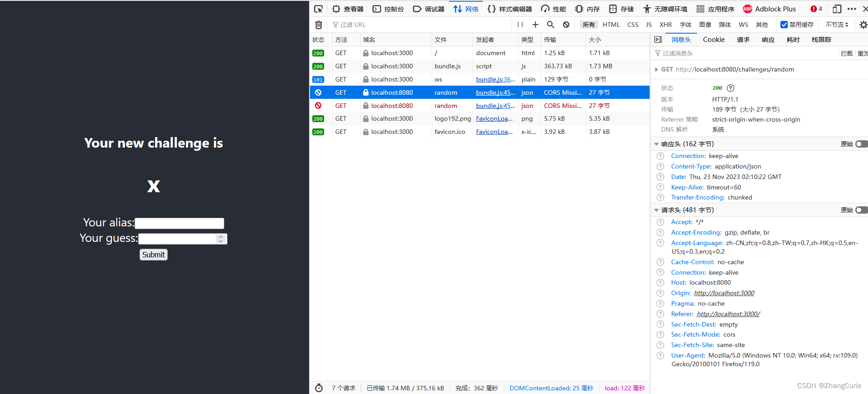Switch to the 栈跟踪 (Stack Trace) tab
The width and height of the screenshot is (868, 394).
click(821, 40)
